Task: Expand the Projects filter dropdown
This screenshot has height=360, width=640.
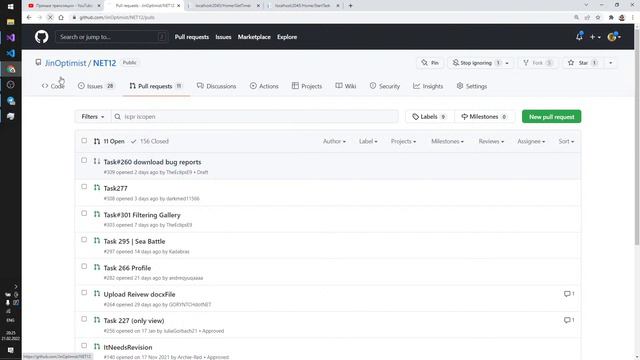Action: (x=403, y=141)
